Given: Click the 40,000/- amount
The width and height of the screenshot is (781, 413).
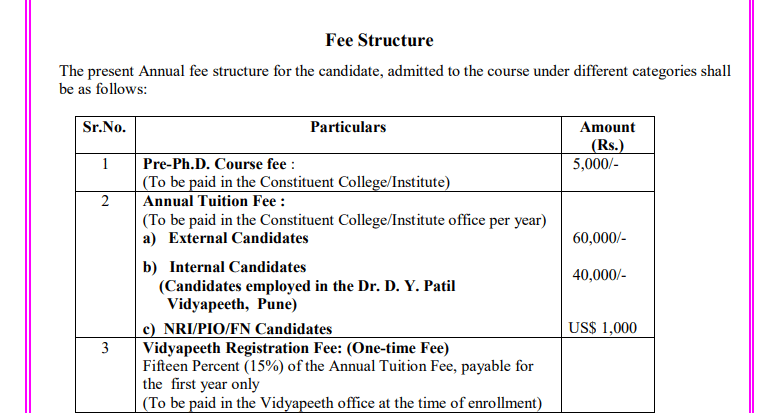Looking at the screenshot, I should pos(599,276).
